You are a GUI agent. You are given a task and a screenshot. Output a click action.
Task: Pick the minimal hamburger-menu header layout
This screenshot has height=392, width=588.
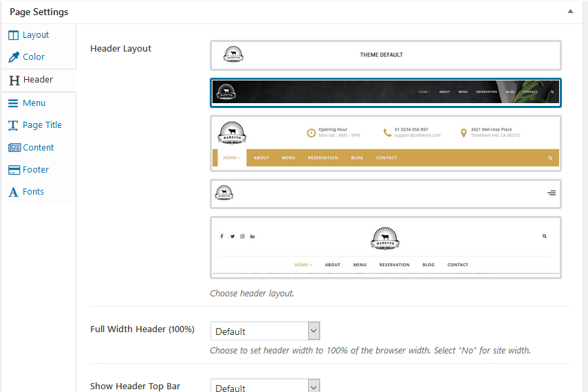385,193
